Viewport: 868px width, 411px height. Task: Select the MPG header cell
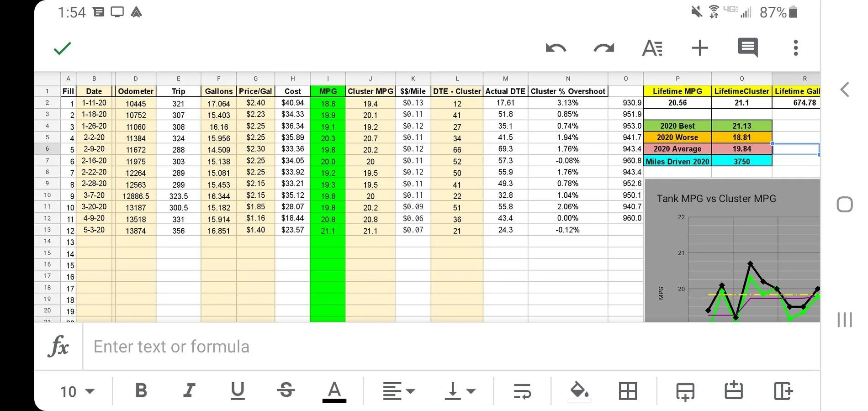click(328, 91)
